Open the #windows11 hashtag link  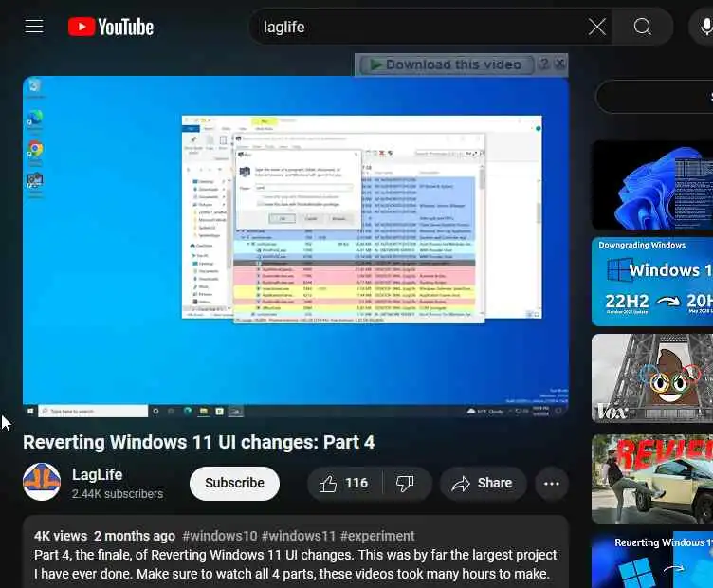pyautogui.click(x=299, y=536)
